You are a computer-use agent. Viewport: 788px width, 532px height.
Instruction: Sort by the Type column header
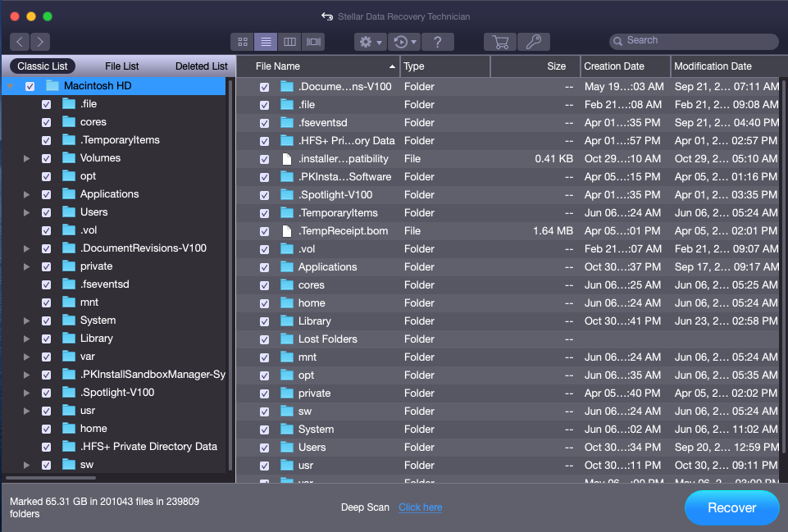click(x=445, y=66)
